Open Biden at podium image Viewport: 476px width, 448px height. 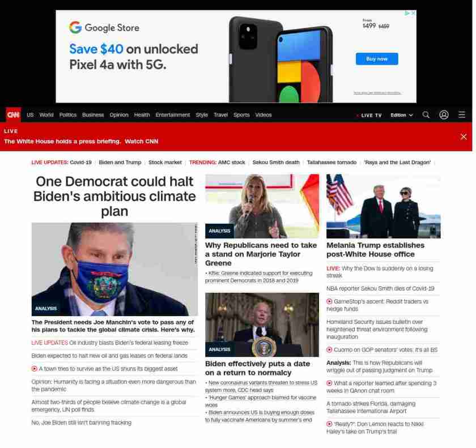click(x=262, y=325)
